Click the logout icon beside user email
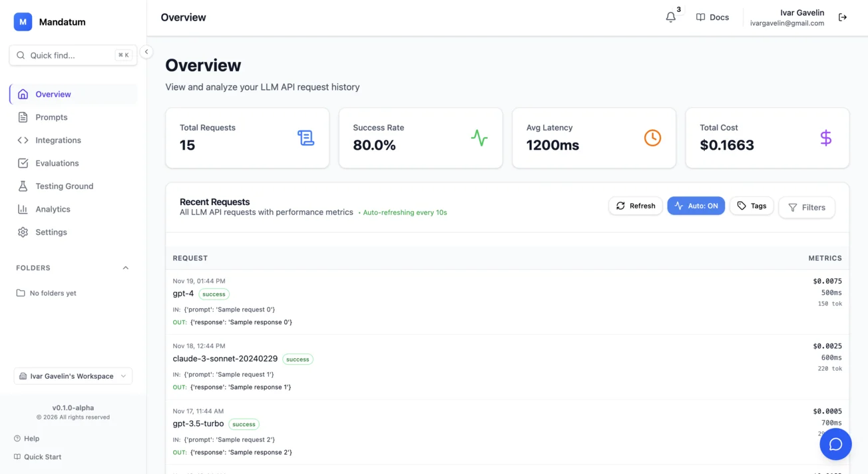Screen dimensions: 868x474 [x=843, y=17]
